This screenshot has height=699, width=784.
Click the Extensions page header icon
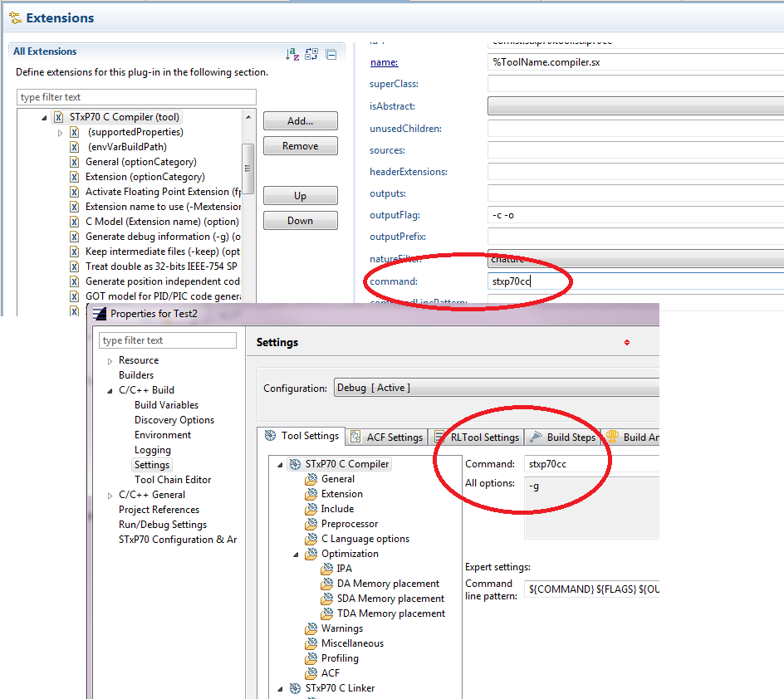pos(15,17)
